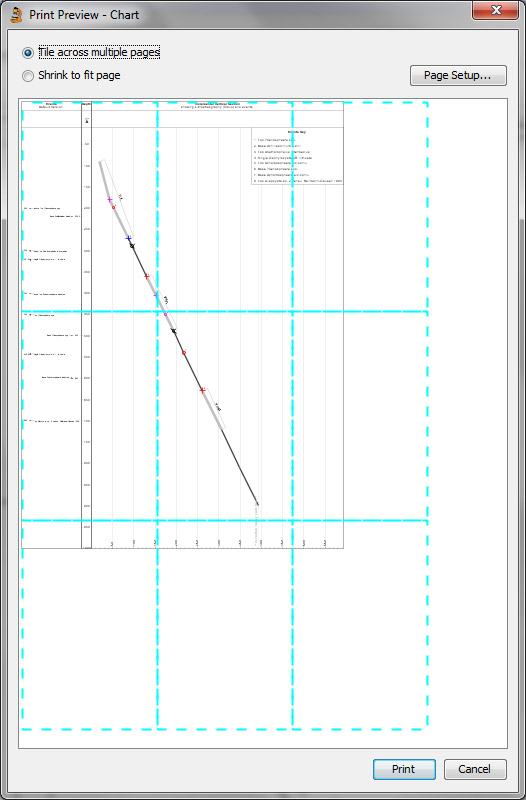526x800 pixels.
Task: Click the empty bottom-middle tiled page
Action: (x=225, y=625)
